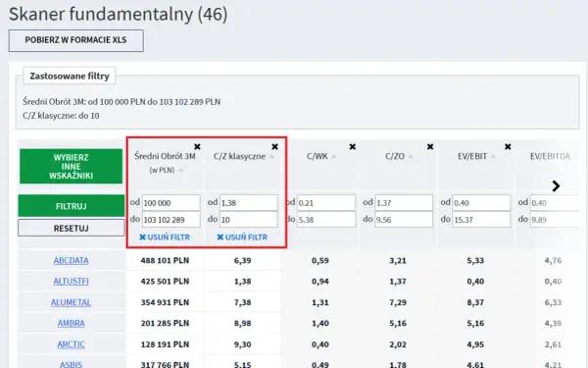The height and width of the screenshot is (368, 588).
Task: Remove the EV/EBIT column
Action: [x=508, y=146]
